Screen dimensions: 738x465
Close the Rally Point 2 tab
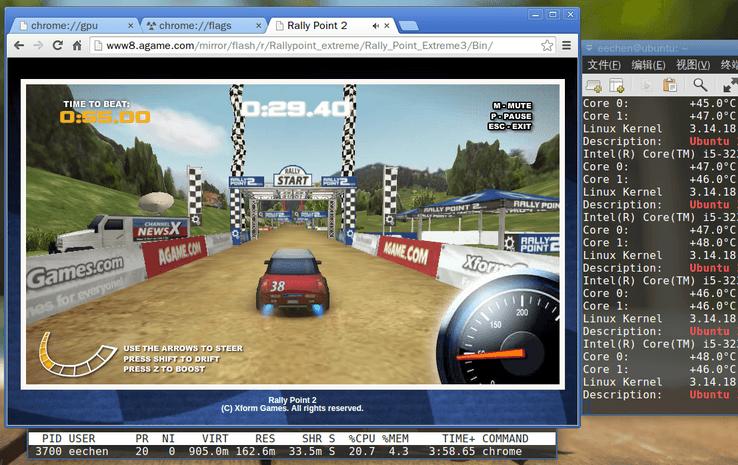pos(387,26)
